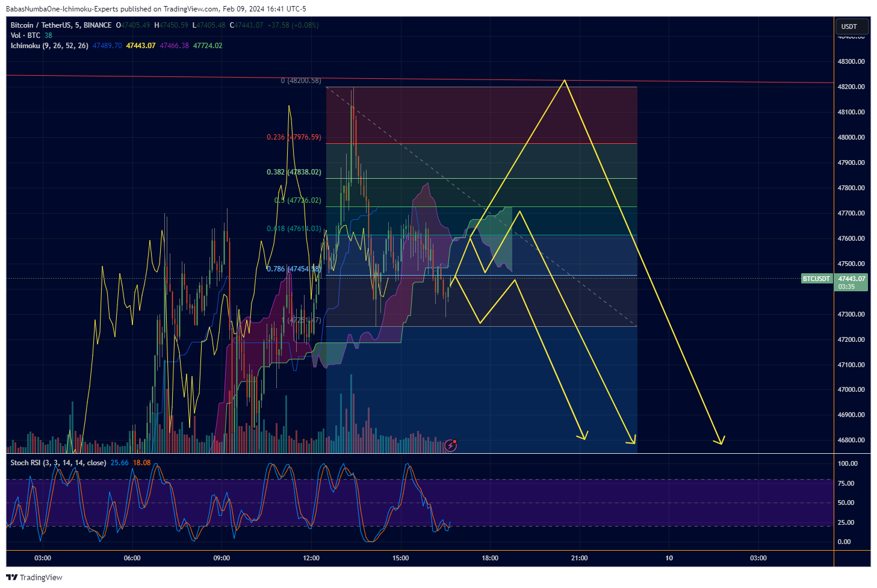Click the 48200.00 price axis label
877x588 pixels.
852,87
